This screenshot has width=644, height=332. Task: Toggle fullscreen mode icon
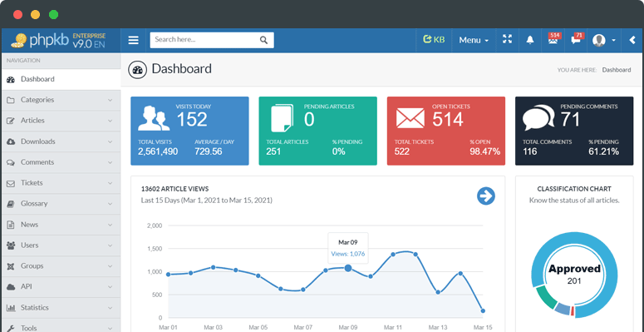[507, 39]
